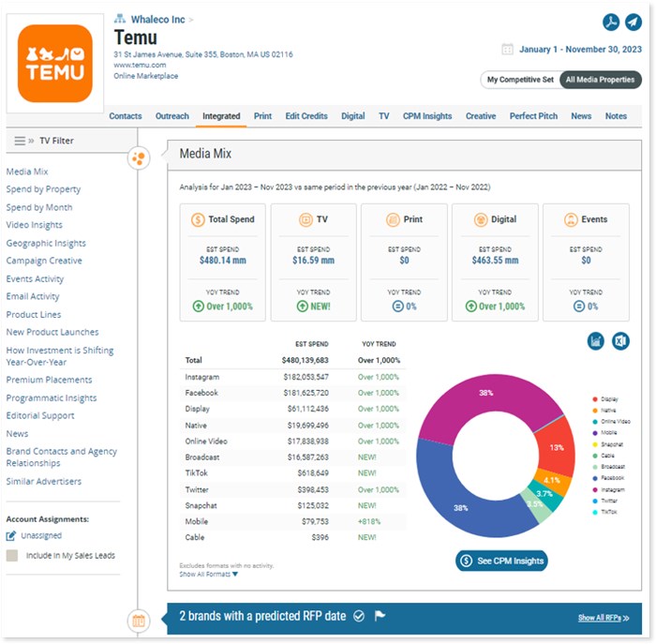Switch to the Digital tab
Screen dimensions: 656x644
pos(352,116)
